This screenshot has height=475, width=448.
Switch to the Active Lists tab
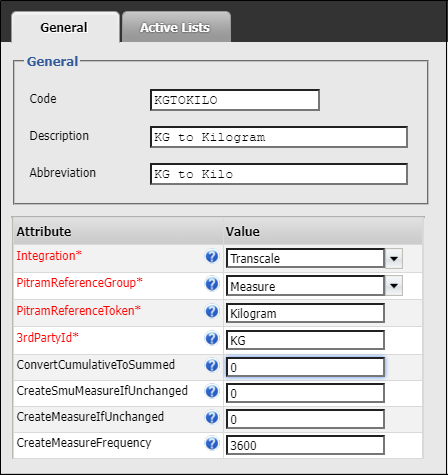176,27
